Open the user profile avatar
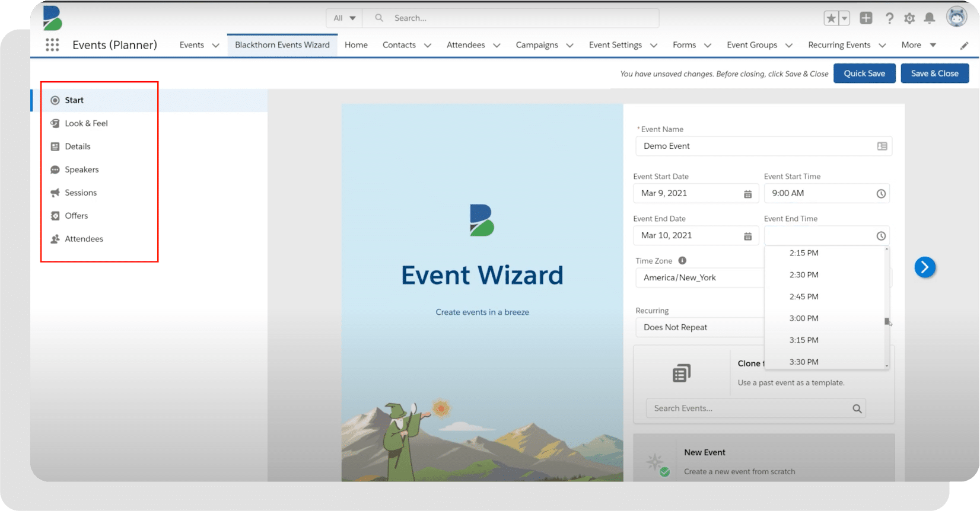Screen dimensions: 980x511 click(x=956, y=17)
